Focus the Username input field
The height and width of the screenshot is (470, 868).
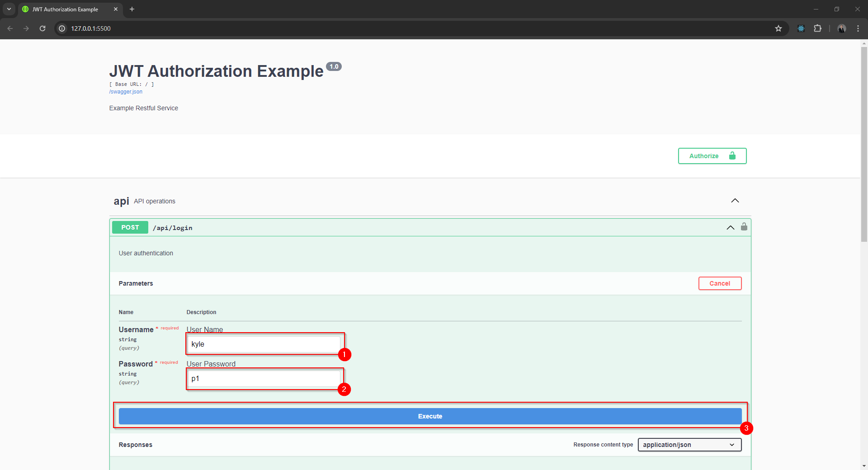[264, 344]
